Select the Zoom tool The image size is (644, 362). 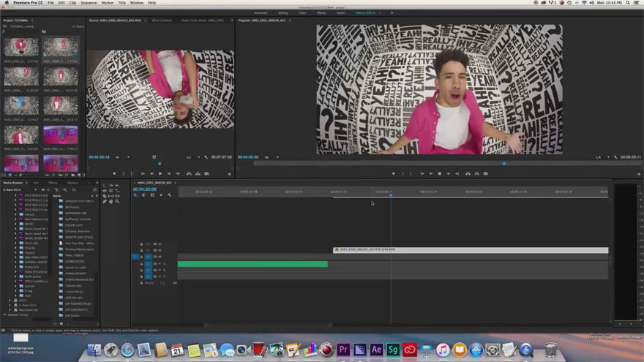[118, 202]
